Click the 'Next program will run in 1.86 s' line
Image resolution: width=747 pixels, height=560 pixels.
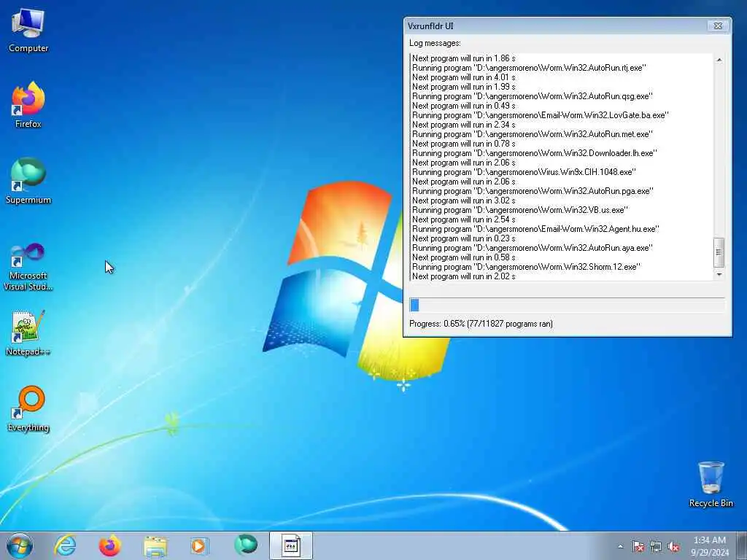coord(463,58)
